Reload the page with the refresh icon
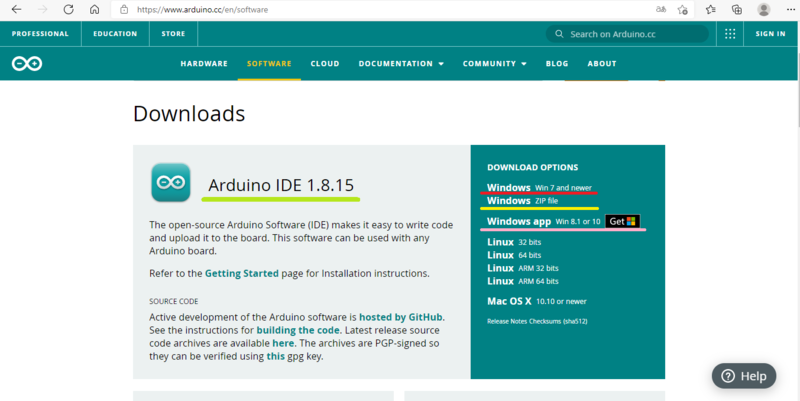Screen dimensions: 800x401 [68, 9]
